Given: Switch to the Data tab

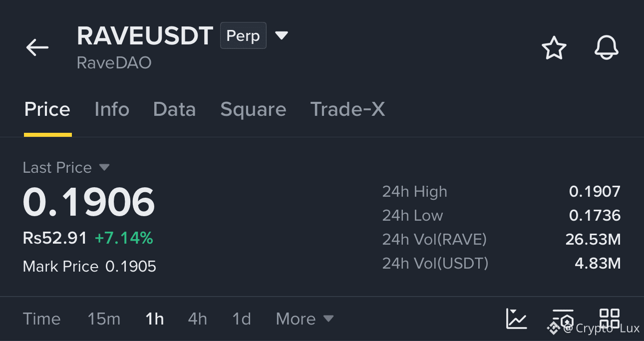Looking at the screenshot, I should (174, 109).
